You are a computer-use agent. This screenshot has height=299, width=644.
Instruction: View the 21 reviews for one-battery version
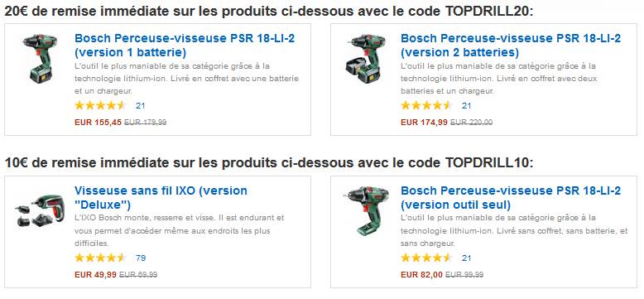tap(141, 106)
